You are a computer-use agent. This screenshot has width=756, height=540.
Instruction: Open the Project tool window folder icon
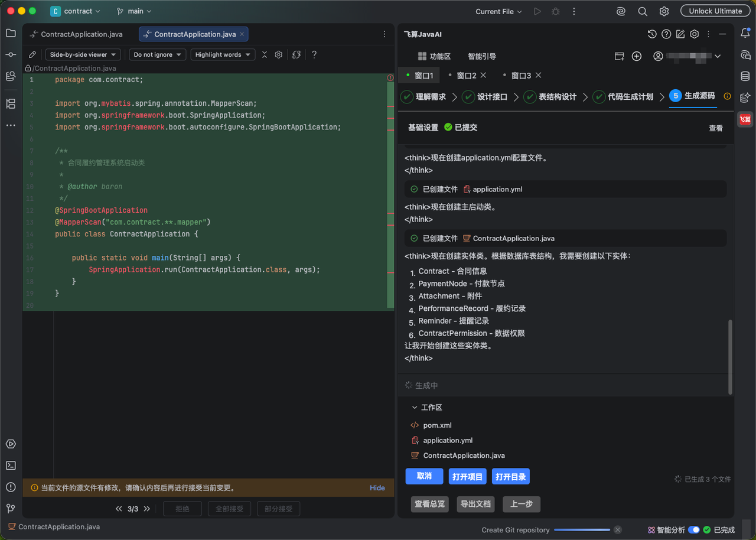(11, 33)
